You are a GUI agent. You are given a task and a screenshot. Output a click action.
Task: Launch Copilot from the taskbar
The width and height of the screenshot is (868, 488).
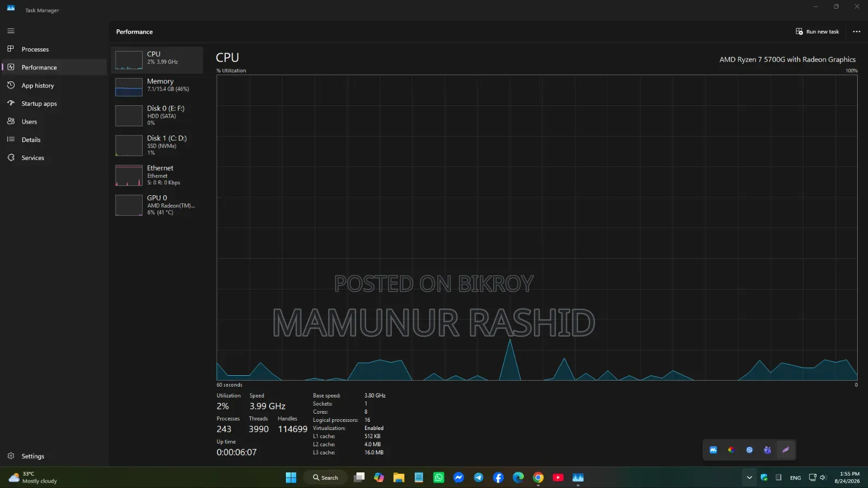379,478
